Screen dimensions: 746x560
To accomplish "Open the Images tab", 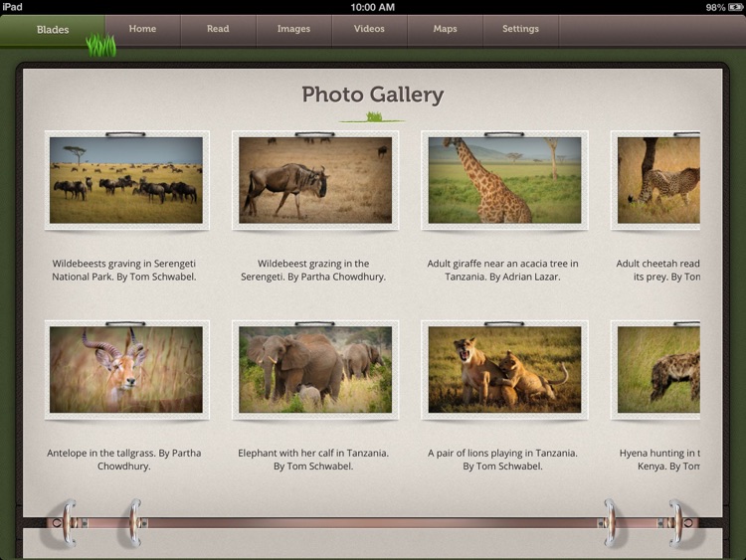I will point(293,29).
